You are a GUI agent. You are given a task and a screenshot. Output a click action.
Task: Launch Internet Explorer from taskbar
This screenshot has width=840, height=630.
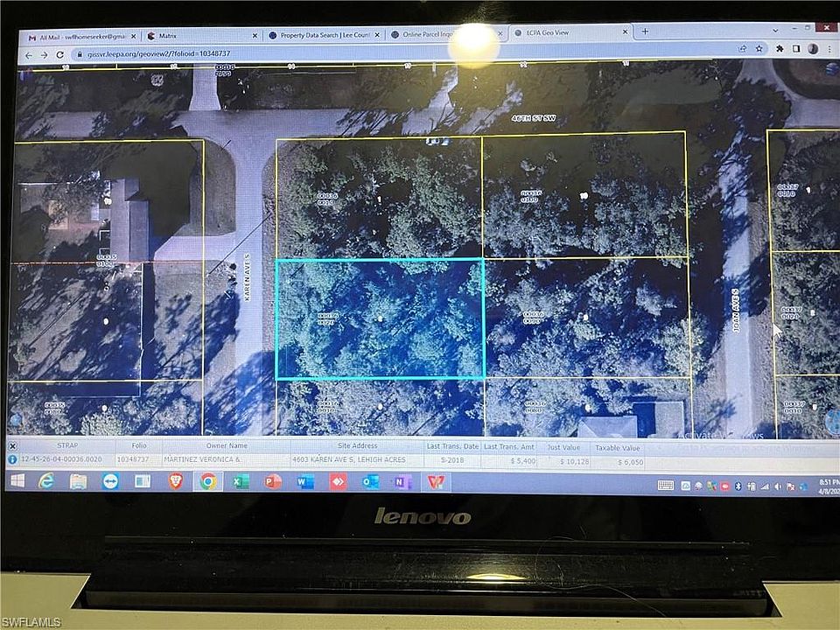tap(46, 481)
